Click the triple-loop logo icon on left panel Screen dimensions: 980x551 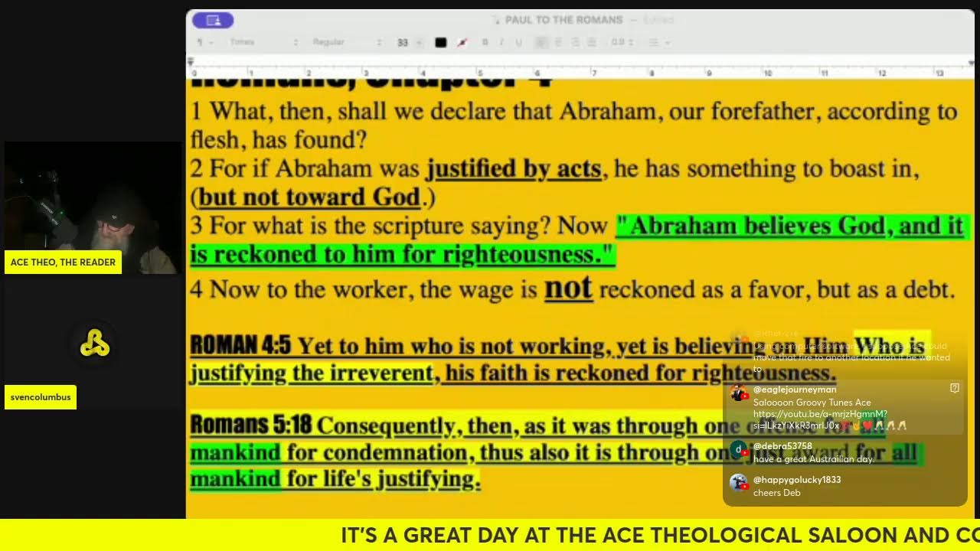[95, 344]
